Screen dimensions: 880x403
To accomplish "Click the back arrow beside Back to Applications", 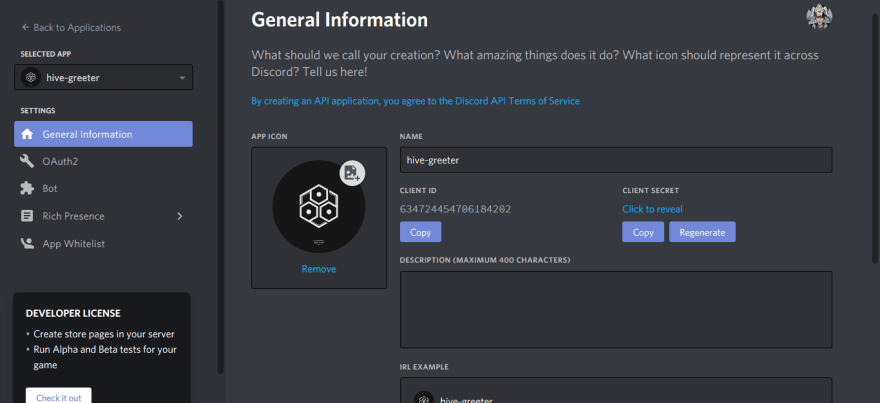I will coord(25,28).
